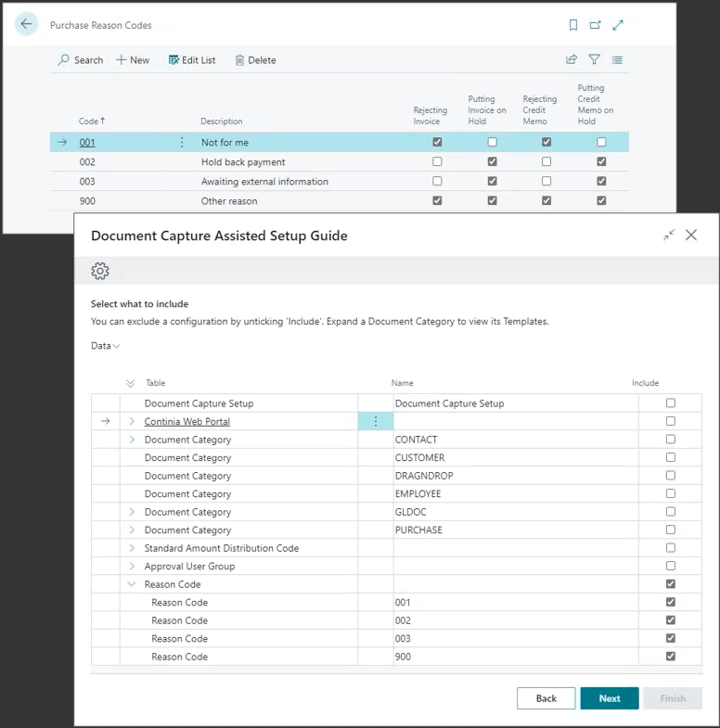This screenshot has width=720, height=728.
Task: Collapse the Reason Code group
Action: point(132,584)
